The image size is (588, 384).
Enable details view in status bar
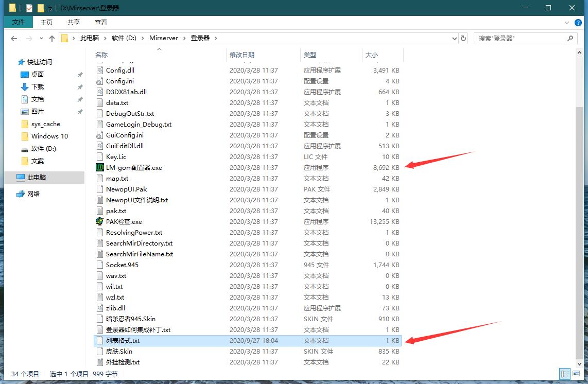tap(564, 374)
